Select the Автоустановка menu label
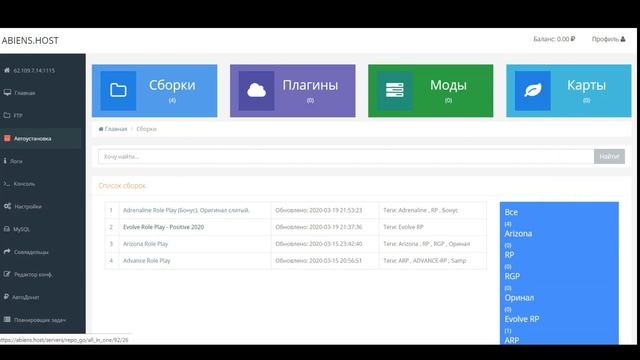 [x=33, y=139]
